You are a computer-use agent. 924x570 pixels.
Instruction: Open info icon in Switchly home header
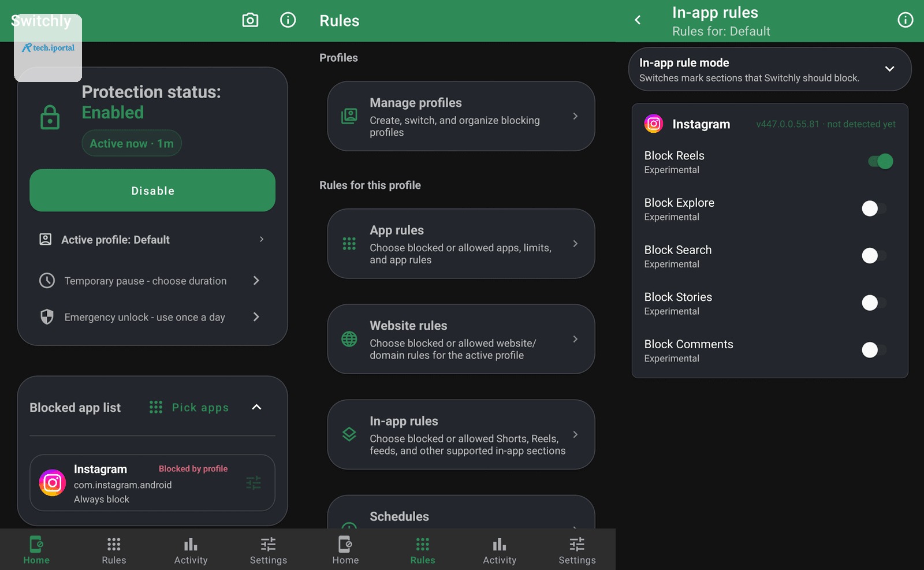[288, 20]
